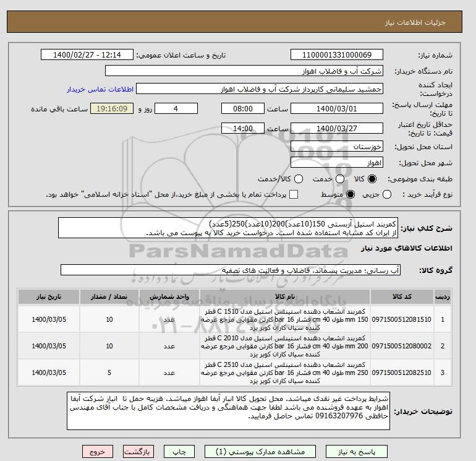Click the بازگشت back button
Image resolution: width=476 pixels, height=461 pixels.
click(138, 452)
